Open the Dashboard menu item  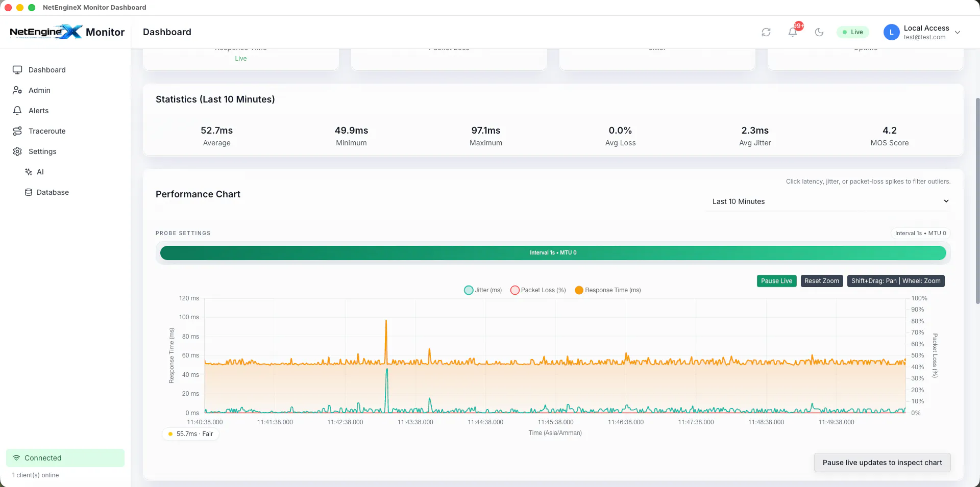(x=65, y=70)
